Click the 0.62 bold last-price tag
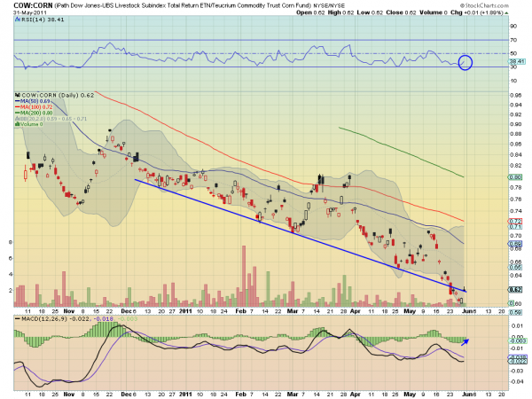 [515, 290]
